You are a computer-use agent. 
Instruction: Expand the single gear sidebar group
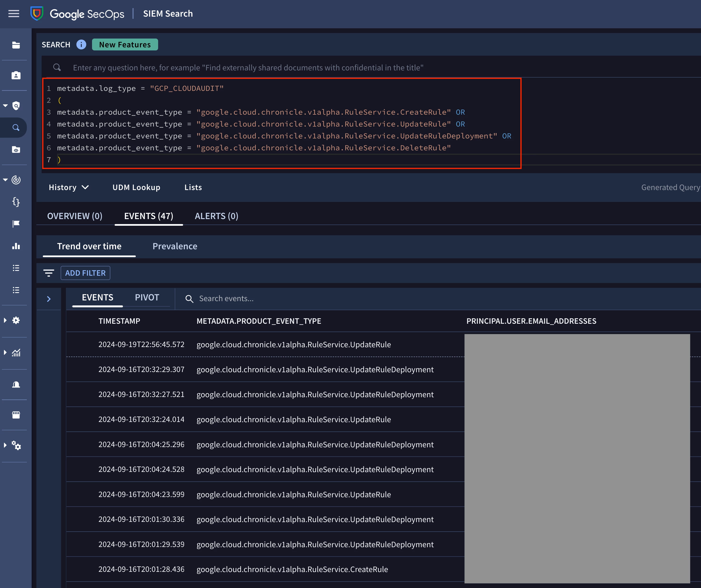point(5,321)
